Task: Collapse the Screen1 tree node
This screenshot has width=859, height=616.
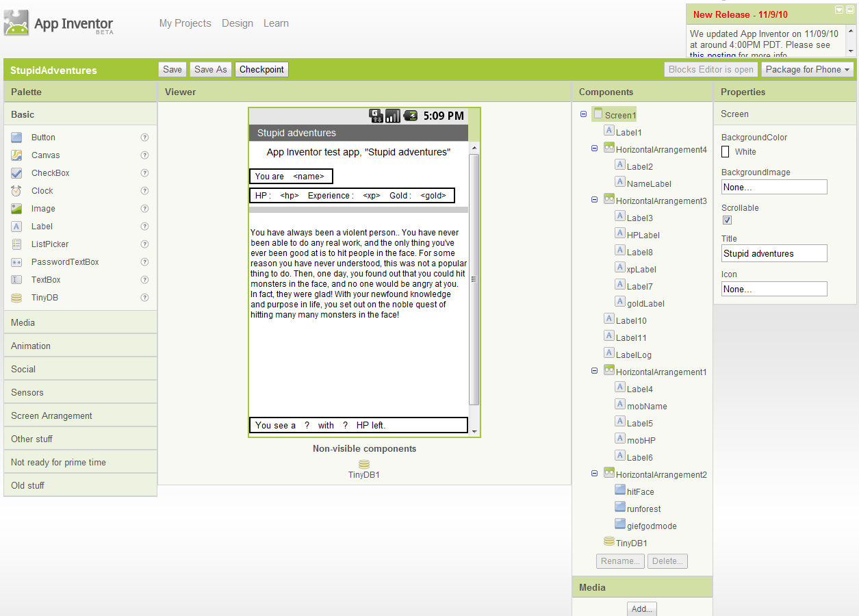Action: click(584, 115)
